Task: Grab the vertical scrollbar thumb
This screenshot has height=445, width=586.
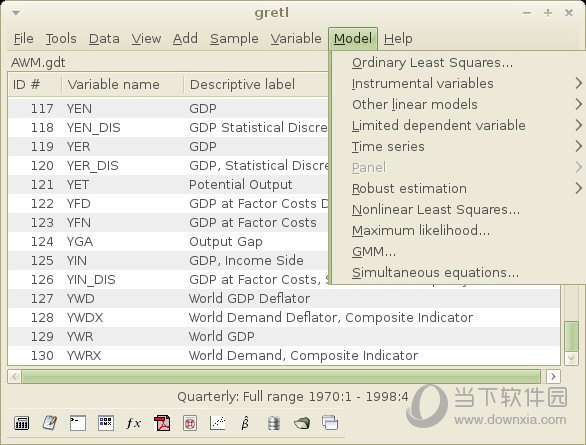Action: pyautogui.click(x=571, y=336)
